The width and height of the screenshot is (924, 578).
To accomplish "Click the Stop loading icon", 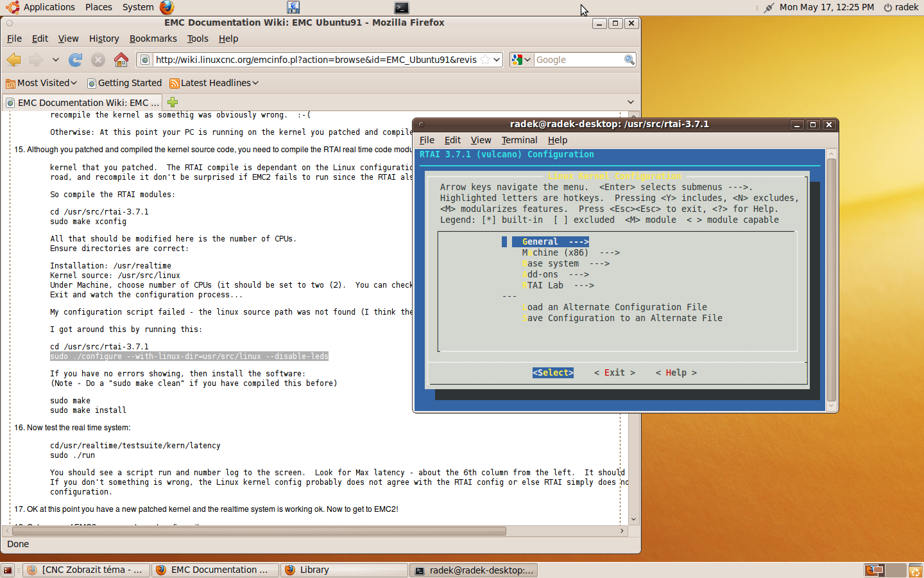I will point(98,60).
